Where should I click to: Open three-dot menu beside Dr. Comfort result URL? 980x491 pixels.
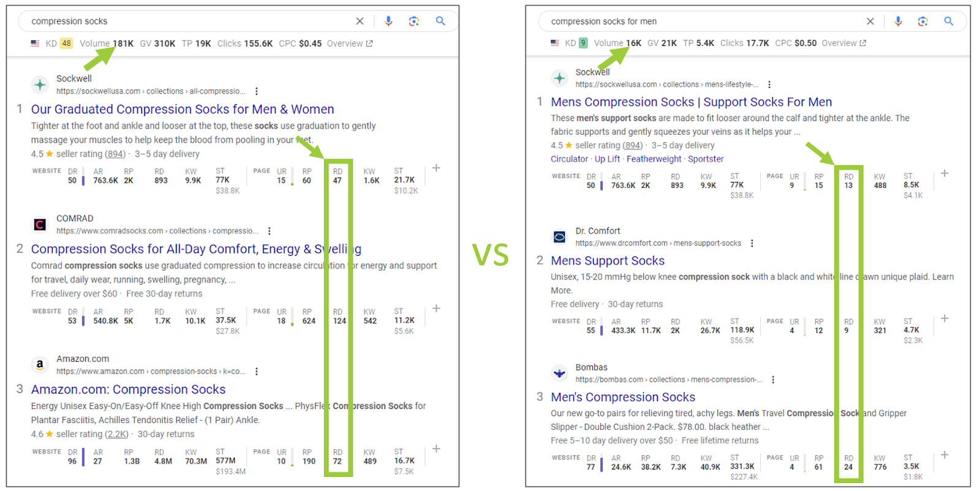(x=752, y=243)
